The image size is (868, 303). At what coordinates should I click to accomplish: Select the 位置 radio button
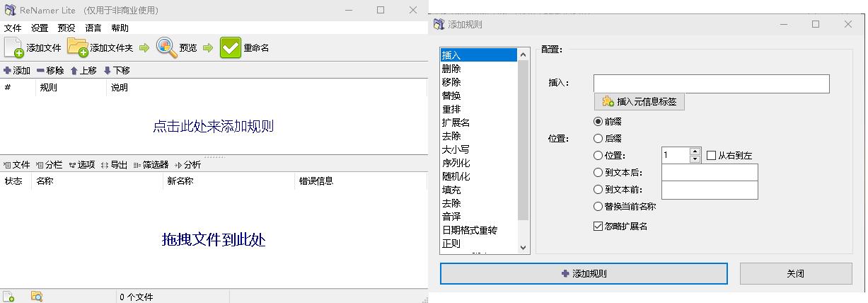pos(598,156)
